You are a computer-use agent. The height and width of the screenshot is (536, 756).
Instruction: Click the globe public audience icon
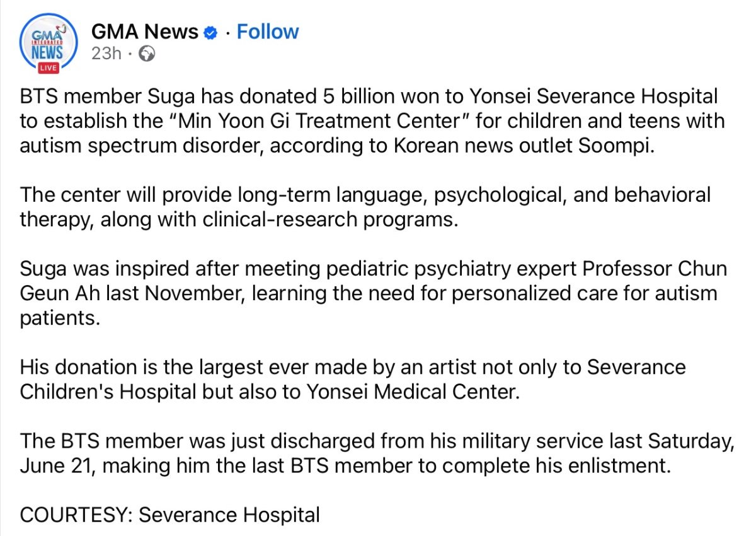(x=146, y=54)
